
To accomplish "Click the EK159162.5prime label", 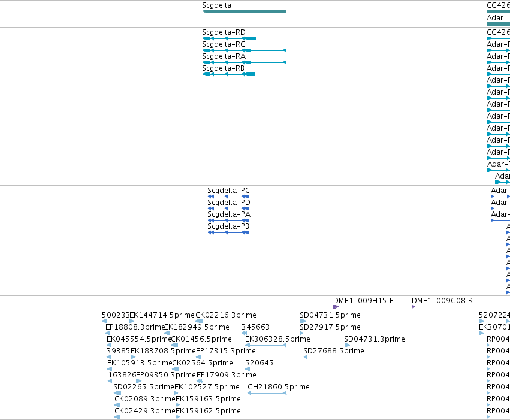I will [x=208, y=411].
